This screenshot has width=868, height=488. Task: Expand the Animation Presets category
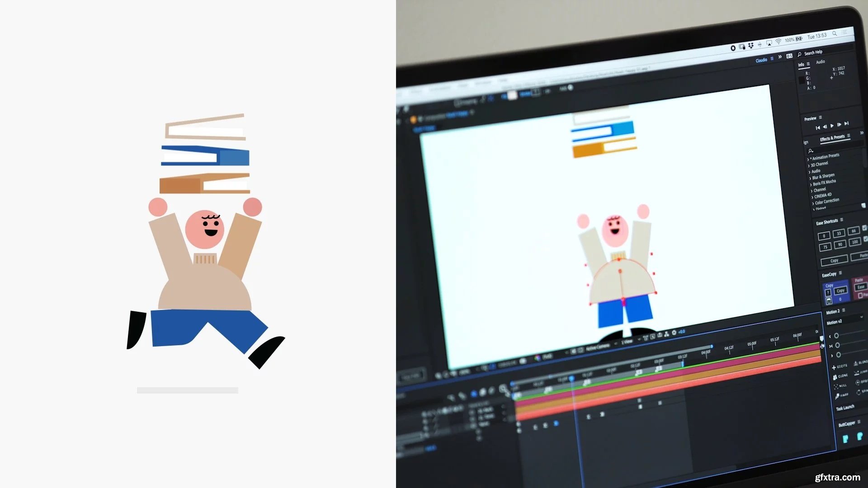(x=809, y=159)
